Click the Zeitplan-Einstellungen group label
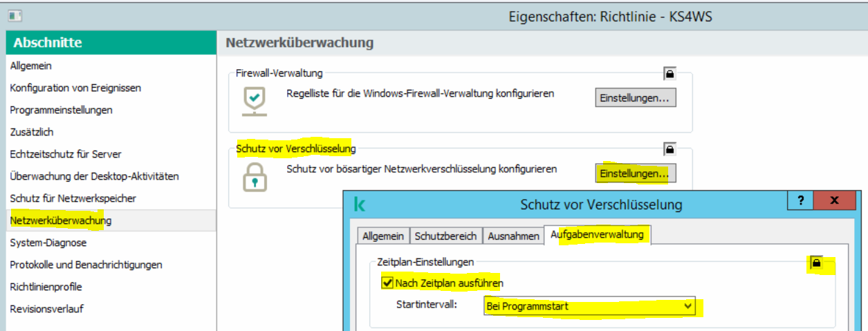The width and height of the screenshot is (868, 331). [426, 262]
